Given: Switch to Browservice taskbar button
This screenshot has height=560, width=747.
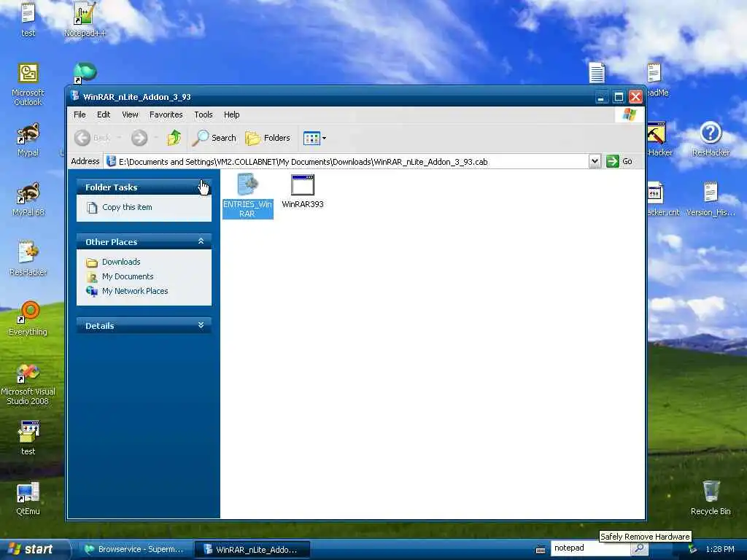Looking at the screenshot, I should 134,550.
